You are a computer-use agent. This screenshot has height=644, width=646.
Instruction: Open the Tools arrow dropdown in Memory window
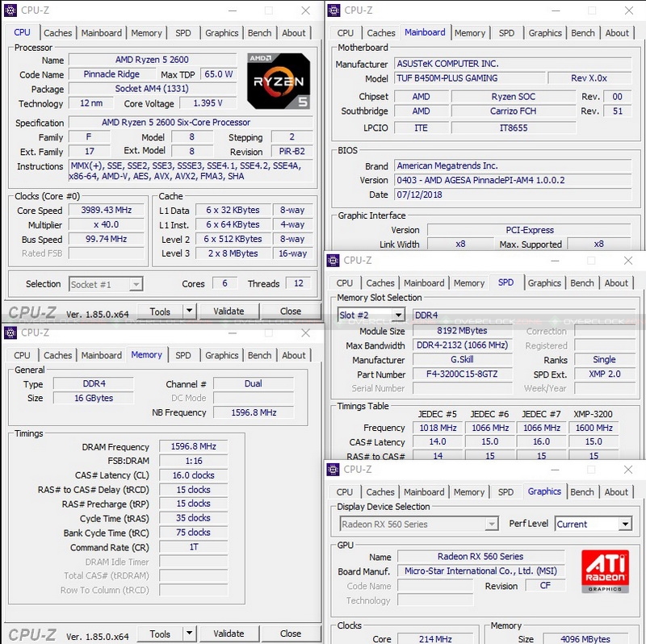click(x=189, y=633)
